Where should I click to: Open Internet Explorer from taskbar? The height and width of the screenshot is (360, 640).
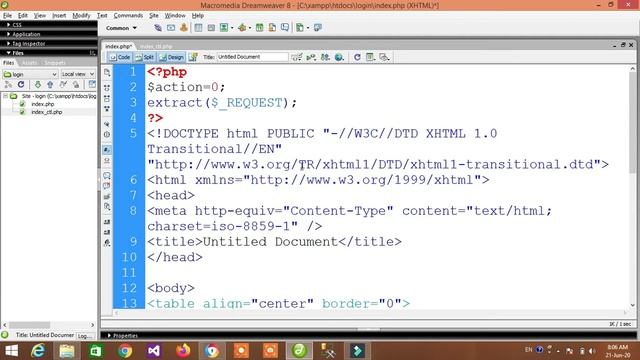[x=38, y=351]
